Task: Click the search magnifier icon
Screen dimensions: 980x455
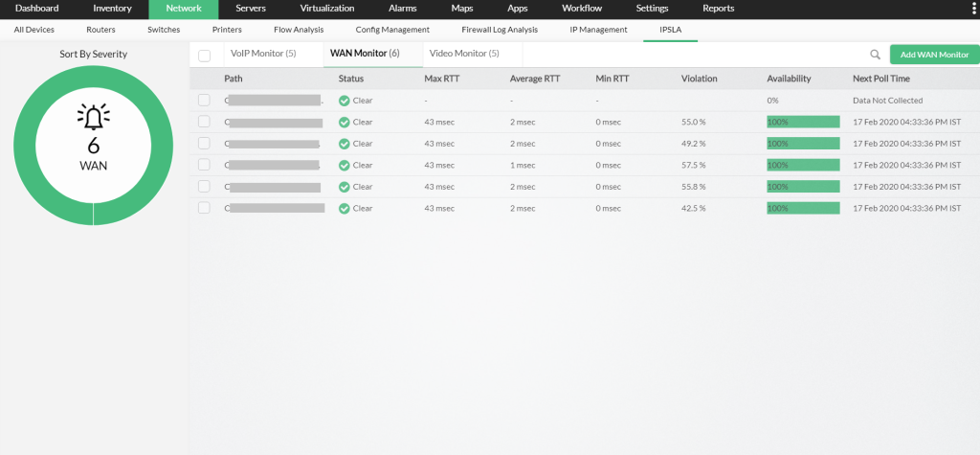Action: (x=875, y=55)
